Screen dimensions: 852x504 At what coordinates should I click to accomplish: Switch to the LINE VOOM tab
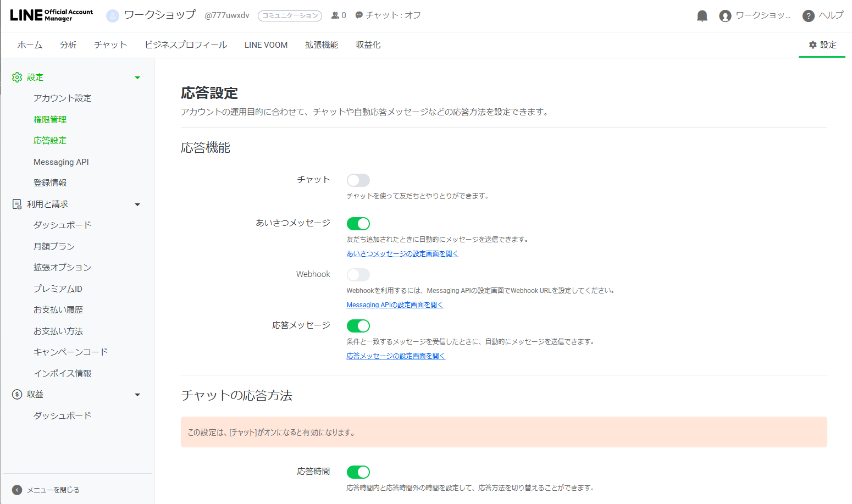[265, 45]
